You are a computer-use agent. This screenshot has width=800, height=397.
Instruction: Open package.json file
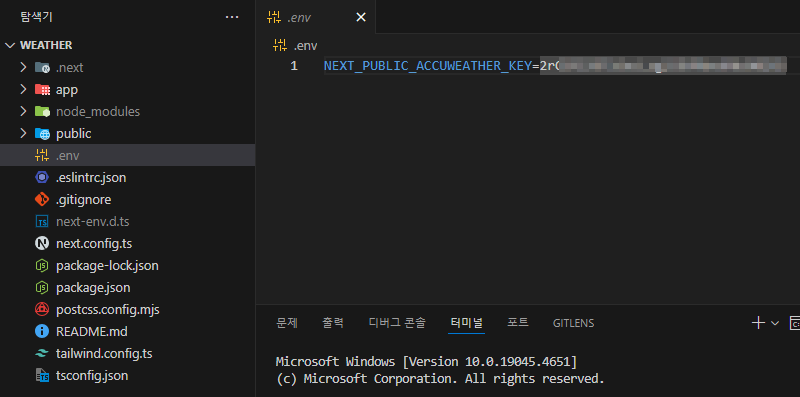[93, 287]
